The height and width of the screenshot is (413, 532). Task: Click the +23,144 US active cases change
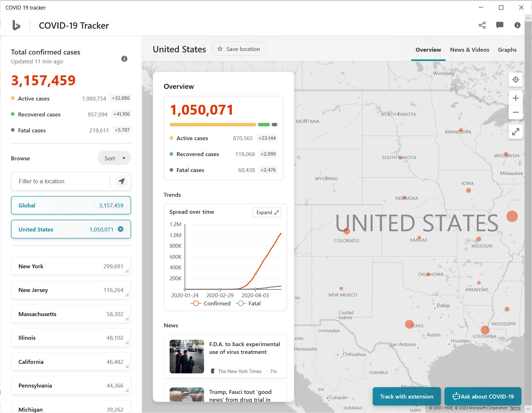click(x=267, y=138)
